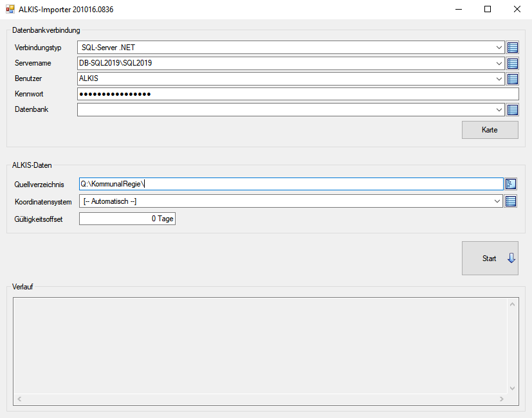Expand the Verbindungstyp dropdown
This screenshot has width=532, height=418.
pos(500,48)
